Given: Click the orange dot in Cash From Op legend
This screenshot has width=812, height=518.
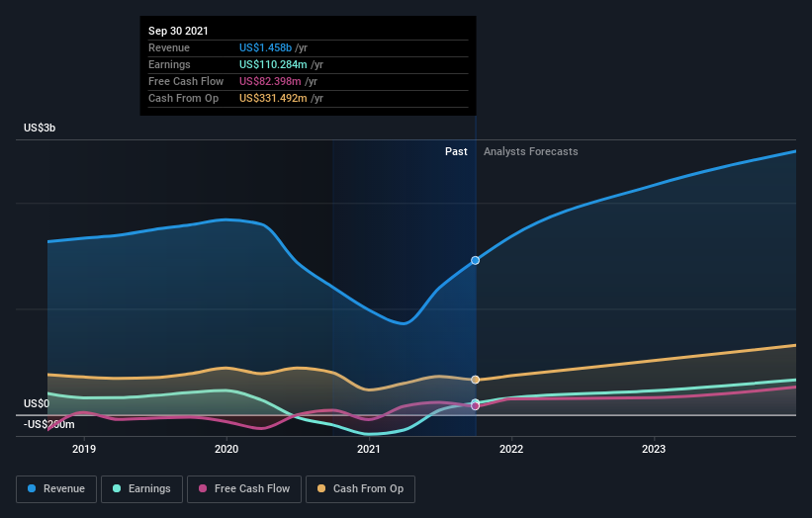Looking at the screenshot, I should click(x=321, y=488).
